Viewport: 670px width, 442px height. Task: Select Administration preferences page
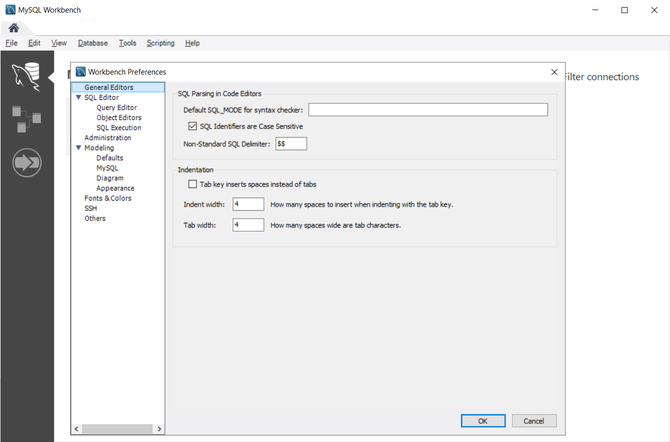click(x=108, y=138)
